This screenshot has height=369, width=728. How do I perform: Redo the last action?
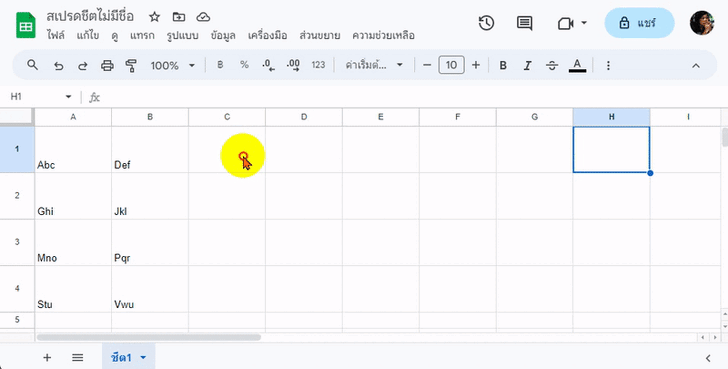[83, 65]
